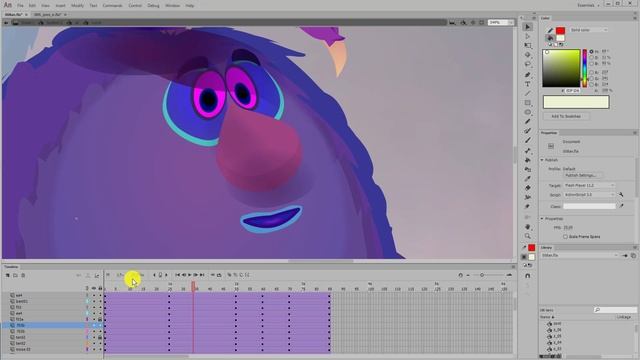Screen dimensions: 640x360
Task: Select the Bone tool
Action: click(x=527, y=150)
